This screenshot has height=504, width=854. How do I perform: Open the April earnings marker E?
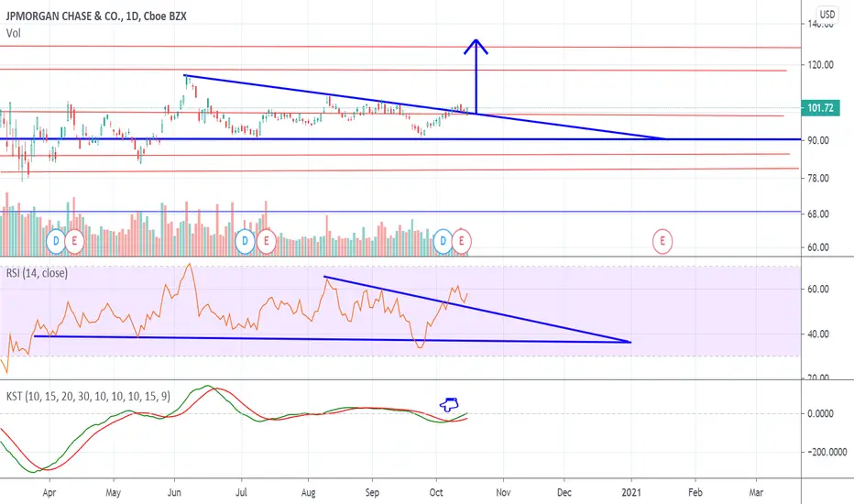pos(74,241)
